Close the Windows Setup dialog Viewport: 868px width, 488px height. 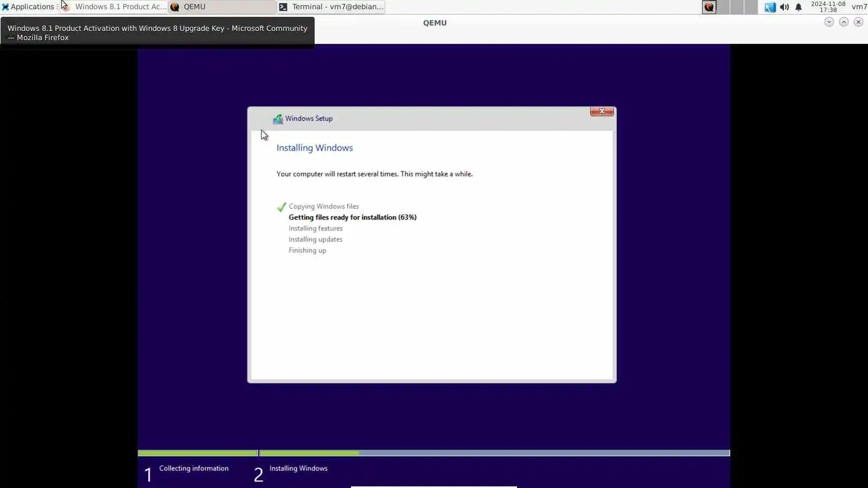[602, 111]
